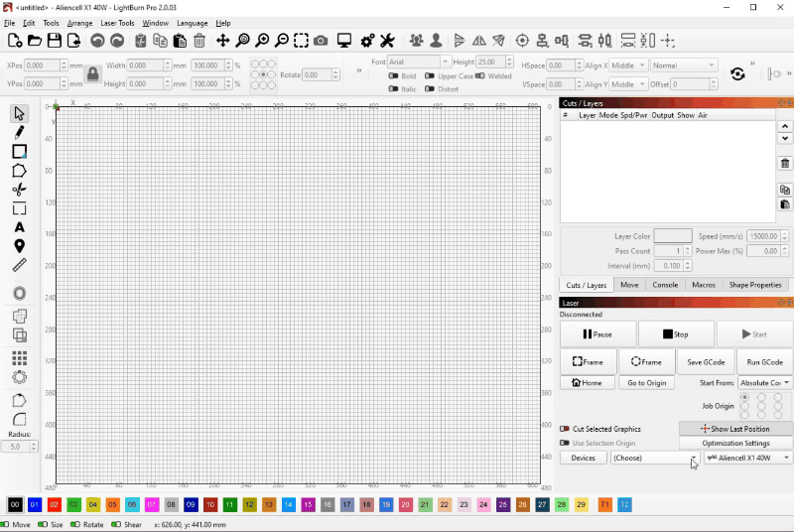Activate the Text tool (letter A)
Viewport: 794px width, 532px height.
click(19, 227)
